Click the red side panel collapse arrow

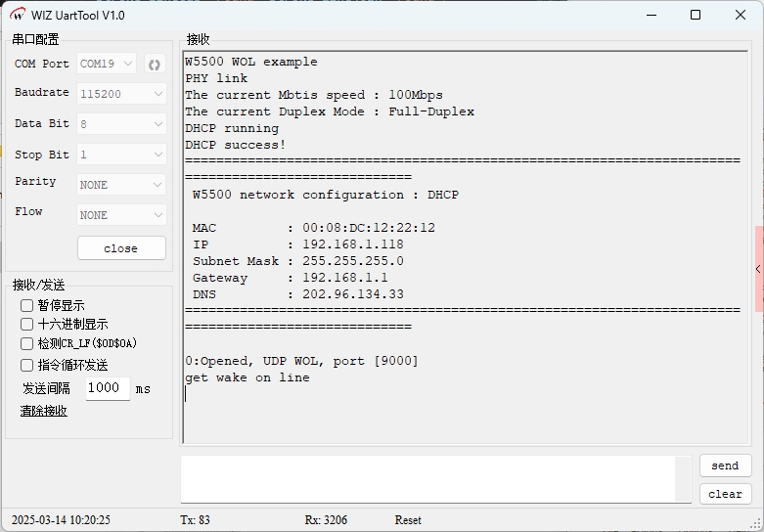[758, 269]
